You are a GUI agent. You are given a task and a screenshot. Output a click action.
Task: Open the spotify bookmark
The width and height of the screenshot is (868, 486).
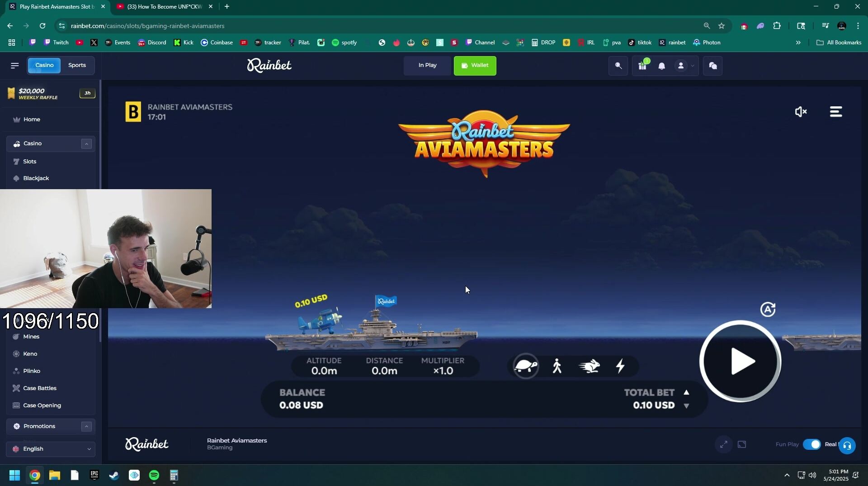(344, 43)
